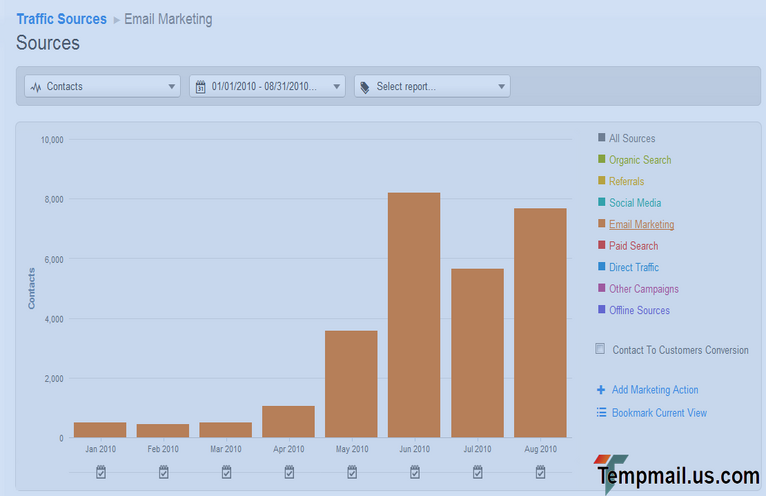Viewport: 766px width, 496px height.
Task: Click the calendar icon under Mar 2010
Action: (226, 471)
